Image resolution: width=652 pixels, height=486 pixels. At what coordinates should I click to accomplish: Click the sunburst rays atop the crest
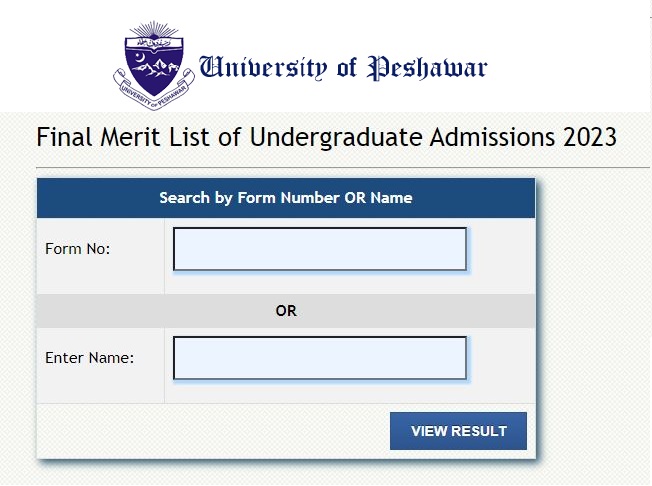(x=154, y=29)
